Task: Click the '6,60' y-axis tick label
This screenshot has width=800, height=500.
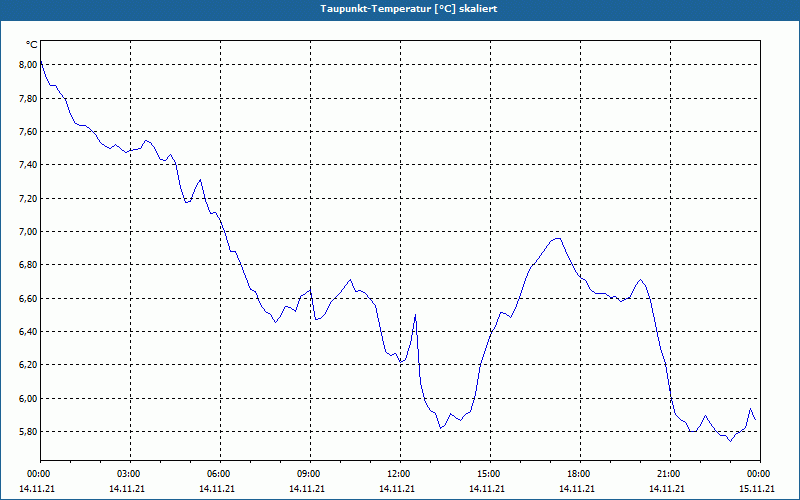Action: pyautogui.click(x=29, y=298)
